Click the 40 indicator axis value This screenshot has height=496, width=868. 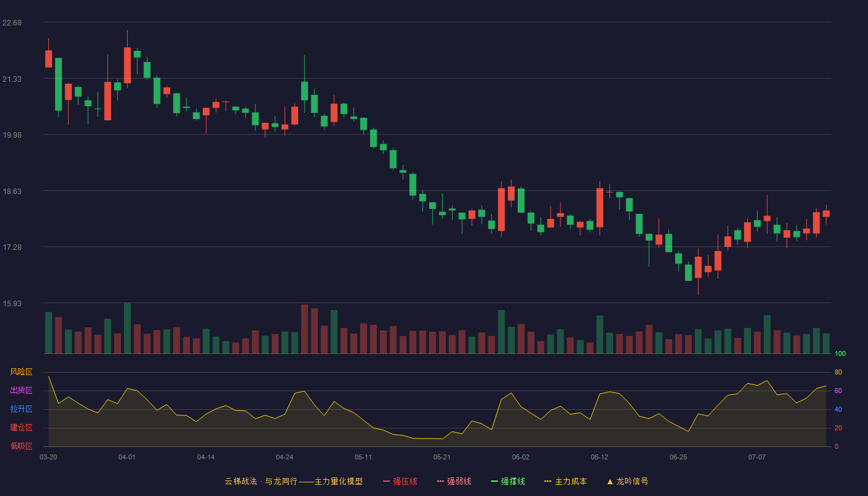coord(838,409)
